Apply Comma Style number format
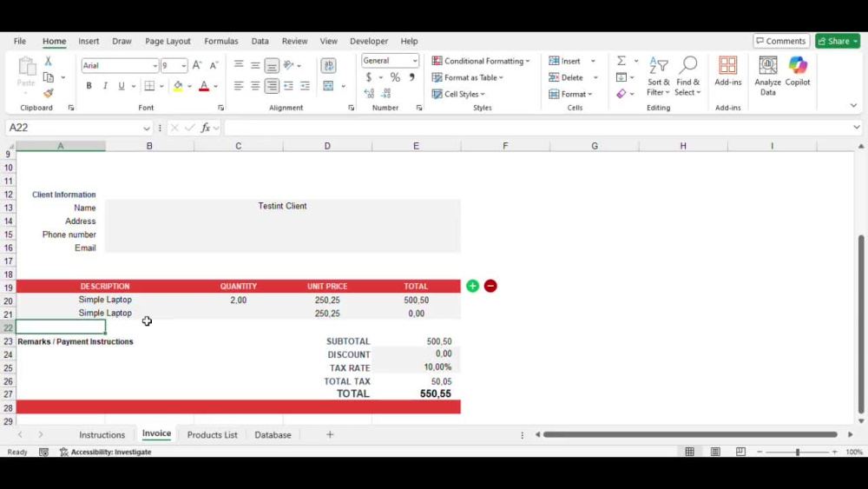 click(x=411, y=77)
